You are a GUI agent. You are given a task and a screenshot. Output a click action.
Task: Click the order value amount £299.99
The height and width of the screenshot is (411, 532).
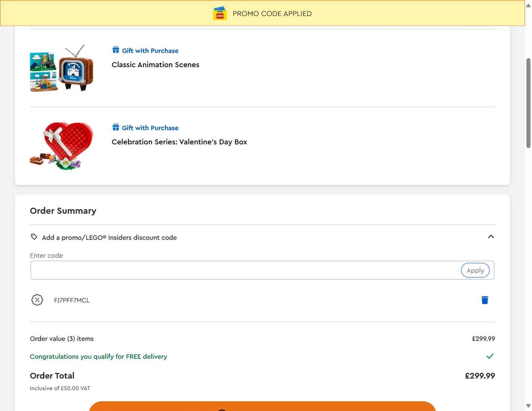click(x=484, y=339)
